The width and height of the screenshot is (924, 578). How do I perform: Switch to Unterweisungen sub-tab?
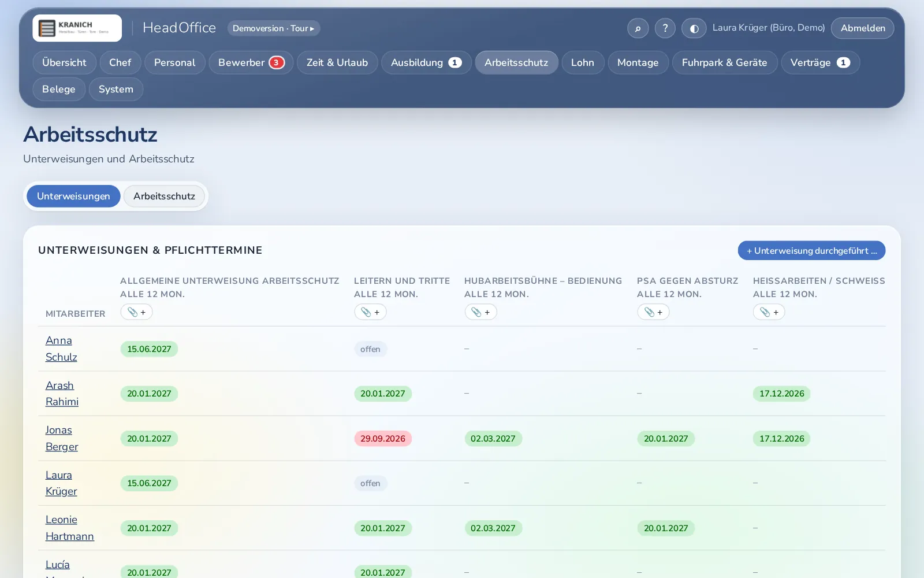click(73, 196)
